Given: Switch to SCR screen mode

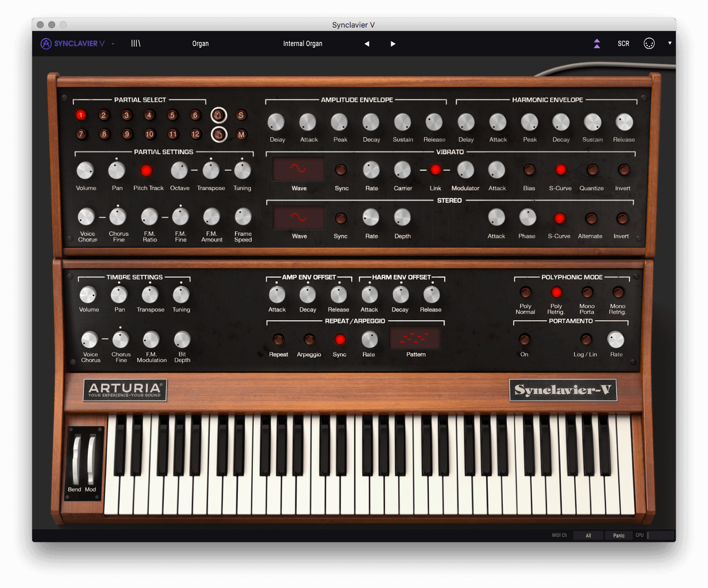Looking at the screenshot, I should point(624,44).
